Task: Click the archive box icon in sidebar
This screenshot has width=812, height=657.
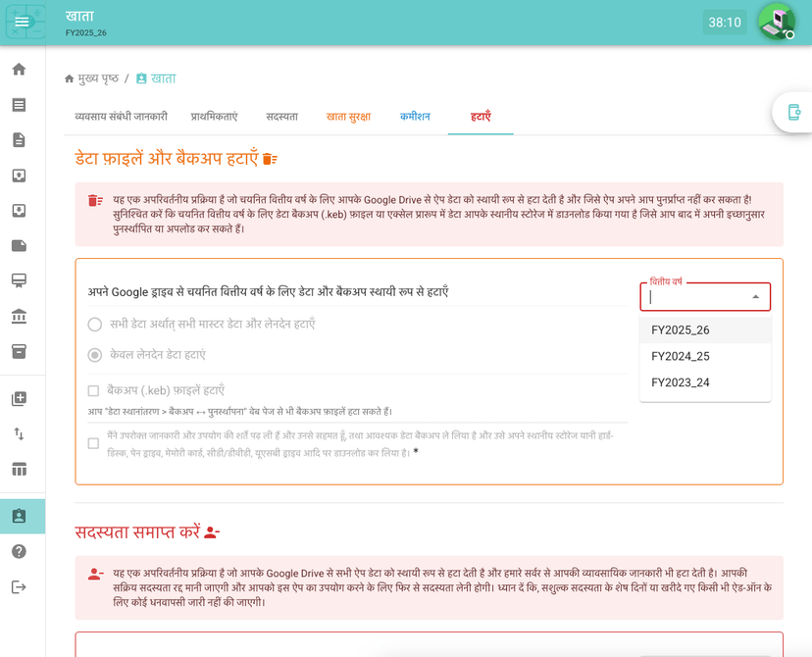Action: (19, 351)
